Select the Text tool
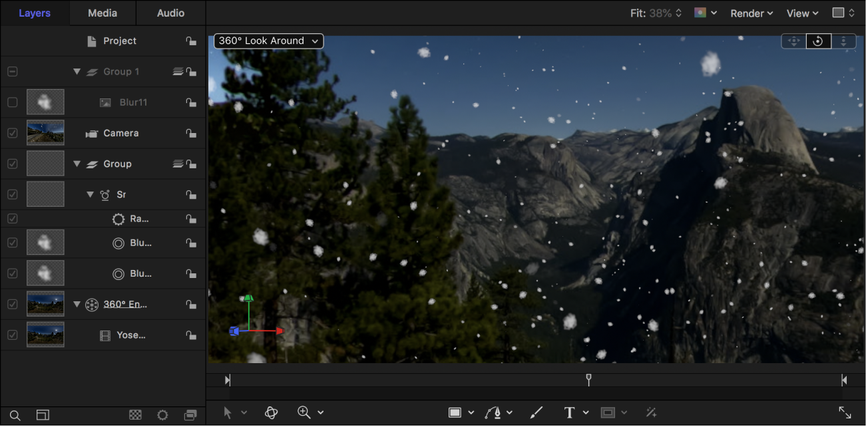 point(568,412)
